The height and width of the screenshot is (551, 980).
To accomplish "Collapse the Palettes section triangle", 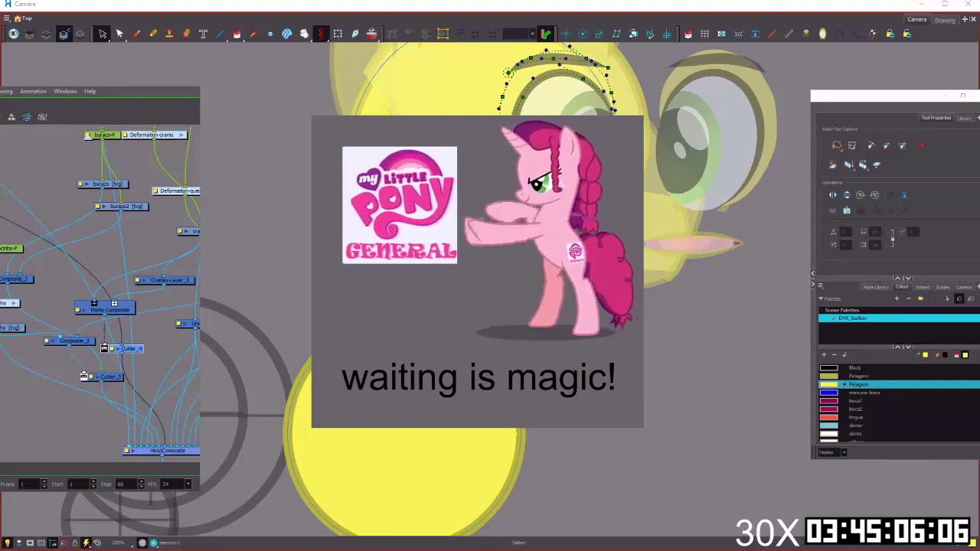I will [x=821, y=298].
